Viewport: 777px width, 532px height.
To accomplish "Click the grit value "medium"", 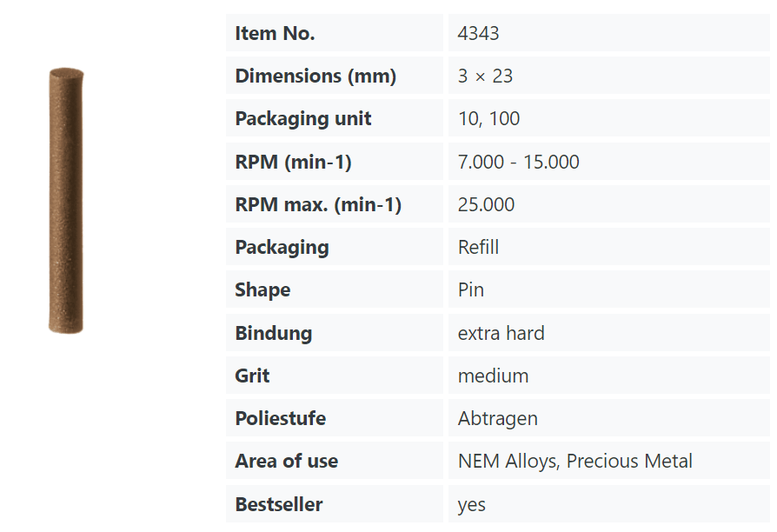I will (493, 376).
